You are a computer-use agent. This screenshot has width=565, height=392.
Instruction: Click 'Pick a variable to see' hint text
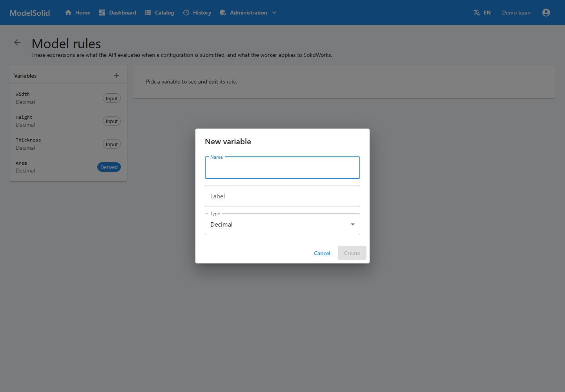[x=191, y=82]
